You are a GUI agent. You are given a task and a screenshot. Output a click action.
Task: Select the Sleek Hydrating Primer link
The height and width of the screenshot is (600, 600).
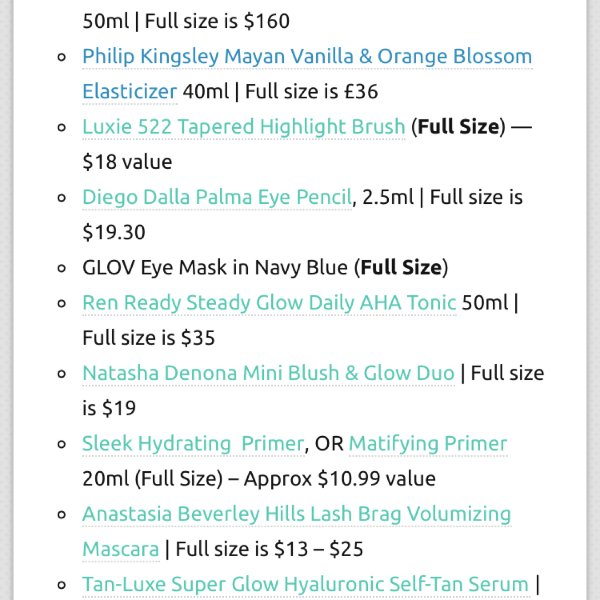tap(193, 444)
